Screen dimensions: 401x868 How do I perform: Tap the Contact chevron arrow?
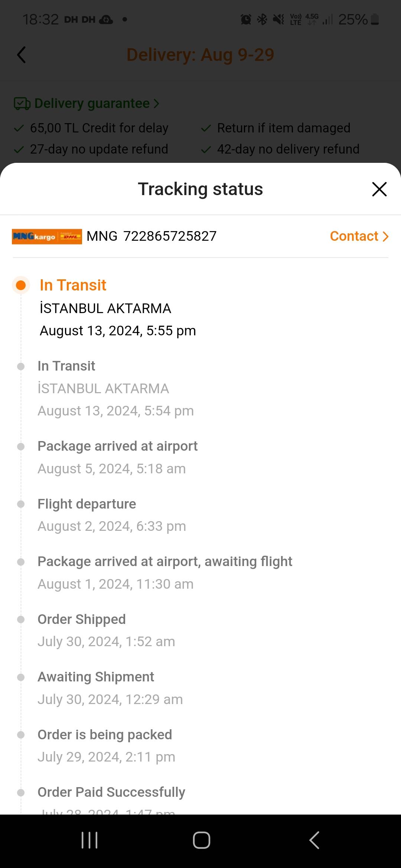385,236
